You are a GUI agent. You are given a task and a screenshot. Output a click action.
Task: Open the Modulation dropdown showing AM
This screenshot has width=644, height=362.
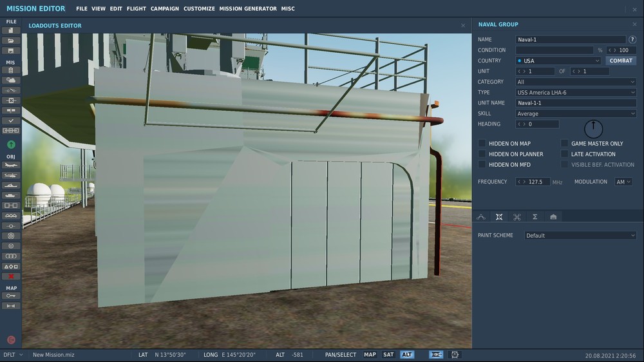point(623,182)
